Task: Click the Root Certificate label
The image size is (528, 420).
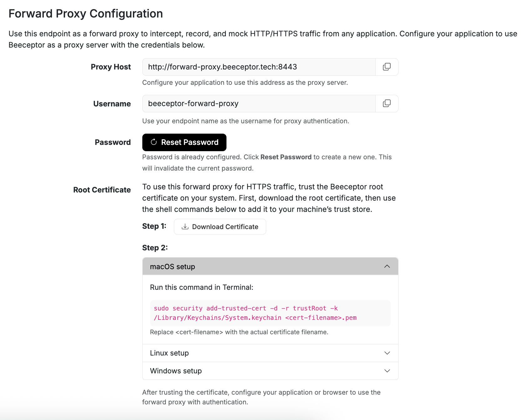Action: point(102,190)
